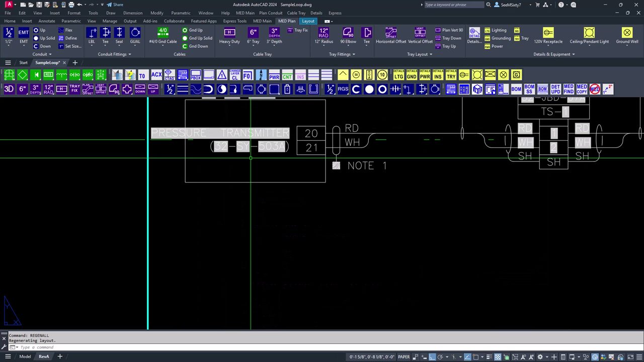644x362 pixels.
Task: Insert a Seal conduit fitting
Action: [119, 36]
